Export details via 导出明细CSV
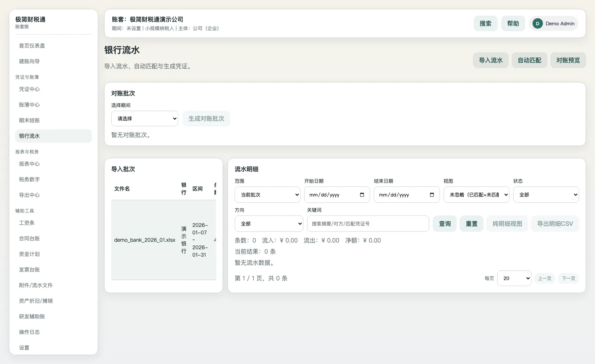Image resolution: width=595 pixels, height=364 pixels. [554, 223]
